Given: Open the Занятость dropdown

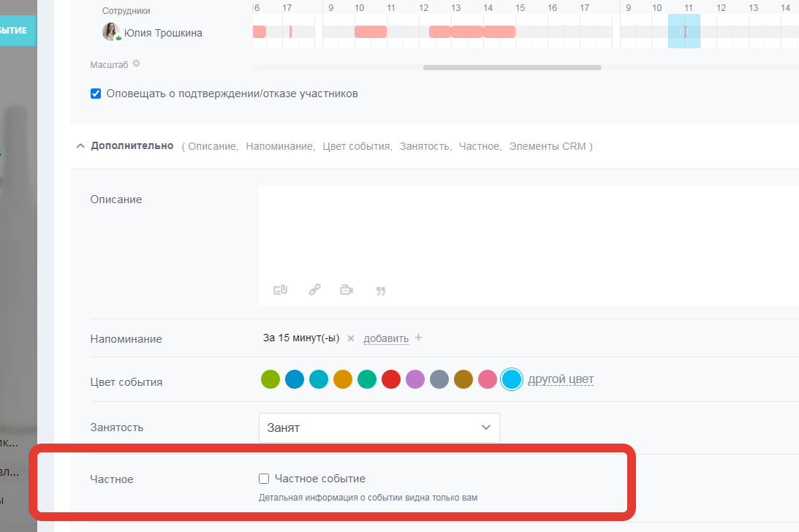Looking at the screenshot, I should [x=379, y=427].
